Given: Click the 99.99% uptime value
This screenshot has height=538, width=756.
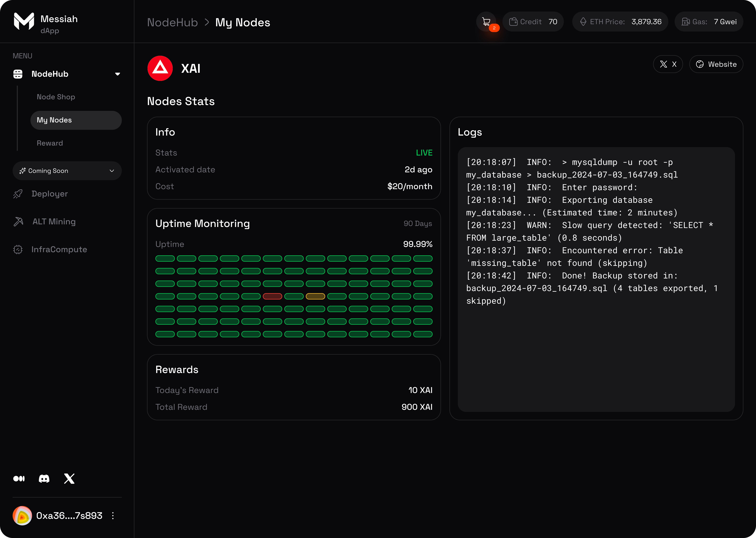Looking at the screenshot, I should tap(418, 244).
